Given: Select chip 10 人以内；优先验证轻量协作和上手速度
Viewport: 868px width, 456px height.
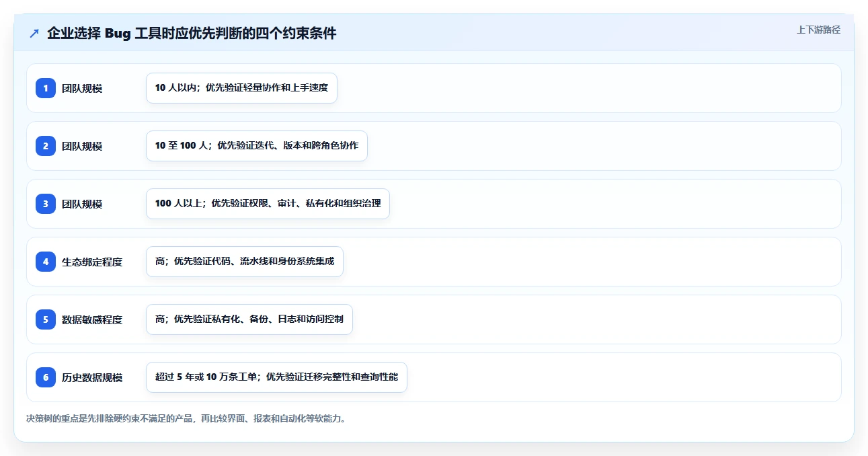Looking at the screenshot, I should (241, 88).
